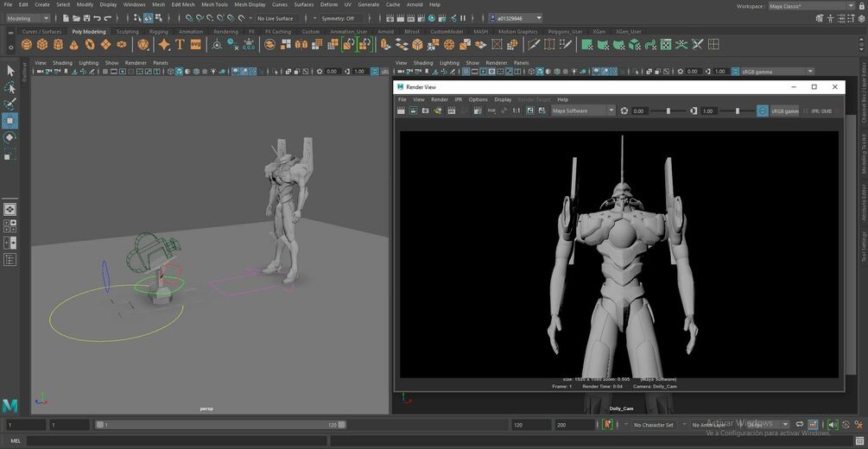Create polygon text with the T icon

click(x=180, y=44)
